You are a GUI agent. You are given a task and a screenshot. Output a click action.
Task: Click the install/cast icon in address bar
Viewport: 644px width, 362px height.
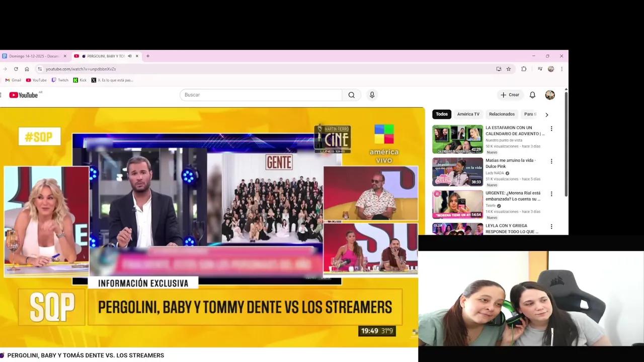[499, 69]
